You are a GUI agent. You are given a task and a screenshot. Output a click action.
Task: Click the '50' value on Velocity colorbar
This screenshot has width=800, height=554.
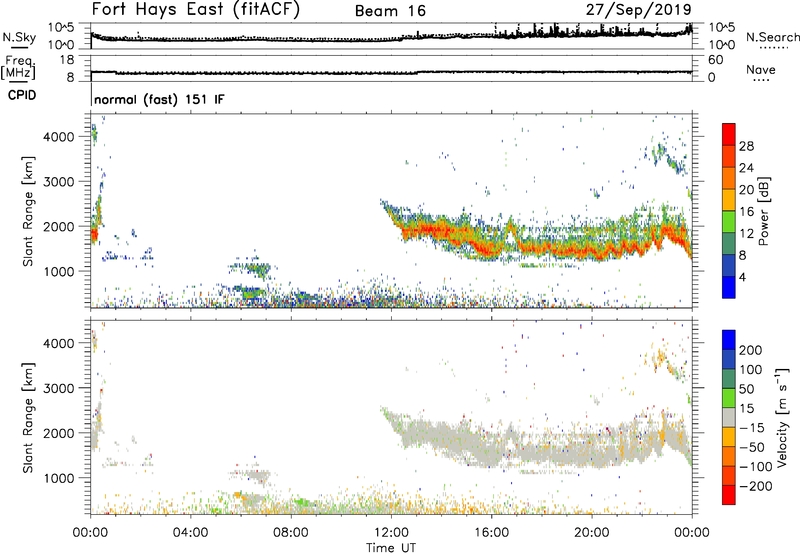pyautogui.click(x=747, y=389)
